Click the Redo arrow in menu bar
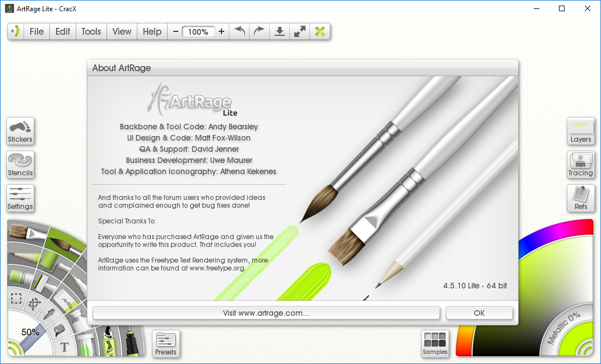 coord(260,31)
